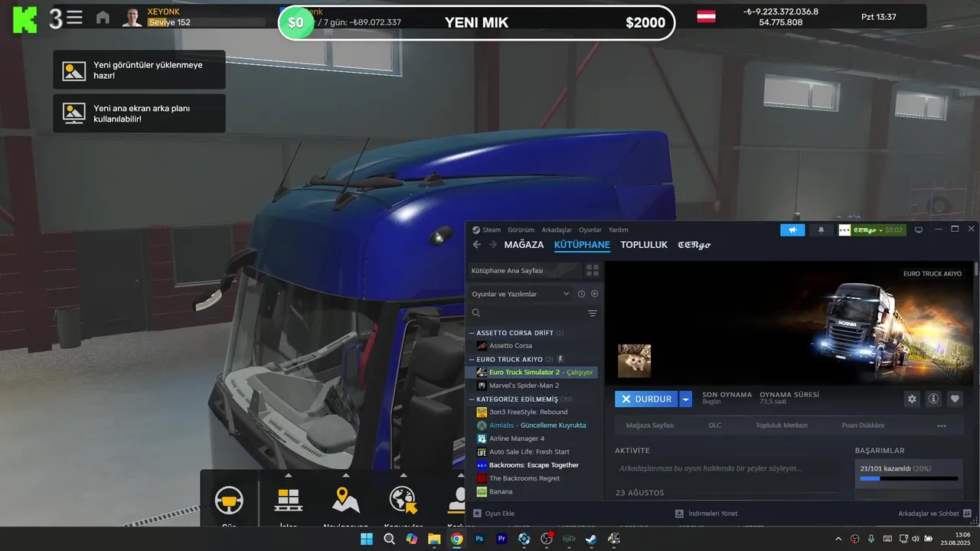Open the Topluluk Merkezi link
Image resolution: width=980 pixels, height=551 pixels.
point(782,425)
